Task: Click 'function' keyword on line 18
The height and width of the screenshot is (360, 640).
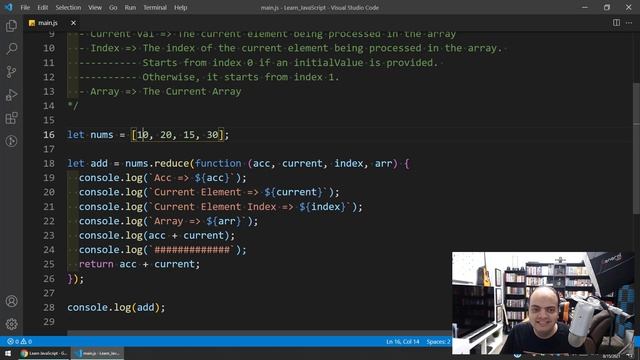Action: pyautogui.click(x=218, y=163)
